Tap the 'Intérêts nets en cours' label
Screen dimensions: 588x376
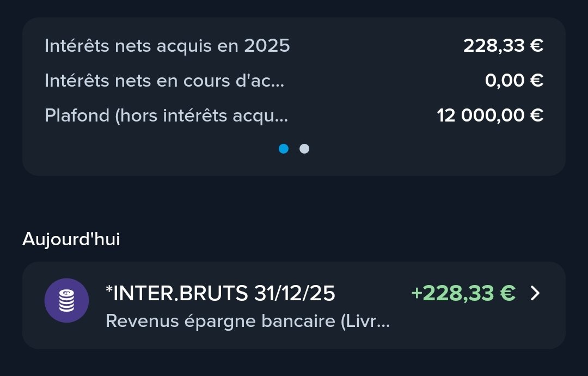point(164,81)
